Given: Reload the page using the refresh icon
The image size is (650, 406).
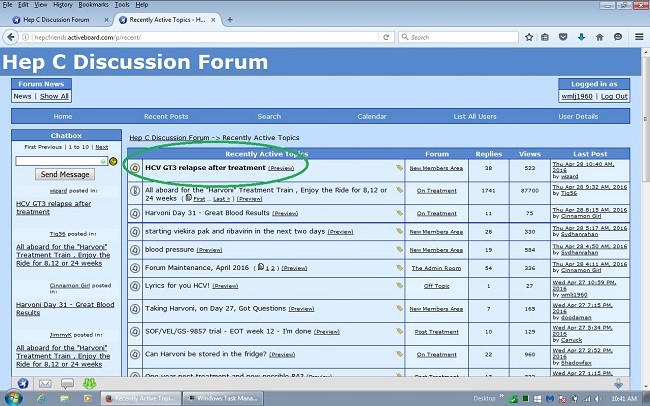Looking at the screenshot, I should [x=387, y=37].
